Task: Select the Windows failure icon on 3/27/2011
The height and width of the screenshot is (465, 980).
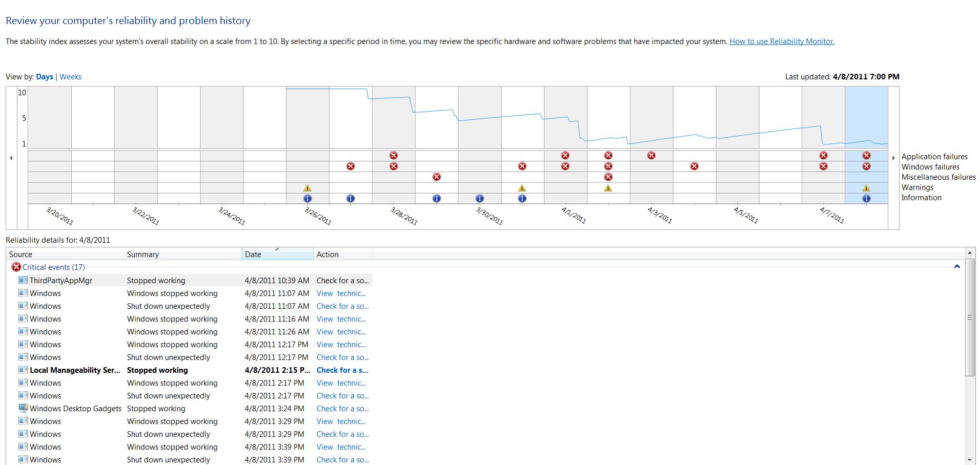Action: [350, 166]
